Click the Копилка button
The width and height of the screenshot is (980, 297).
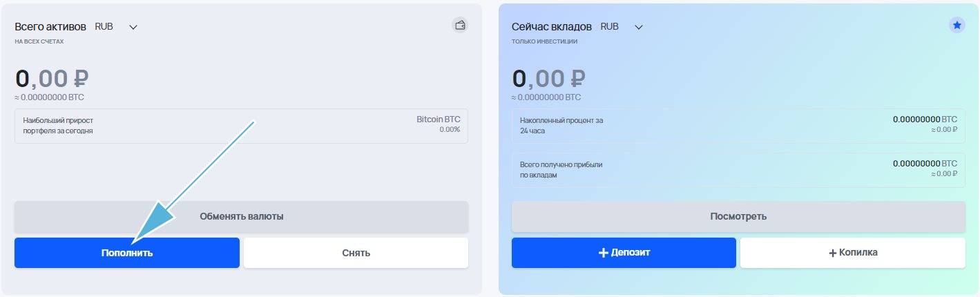tap(853, 253)
